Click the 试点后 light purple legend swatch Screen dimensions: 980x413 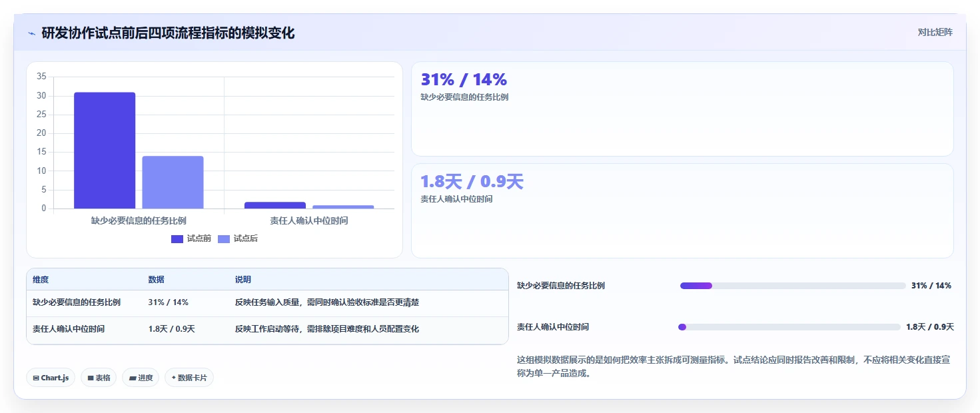tap(224, 239)
